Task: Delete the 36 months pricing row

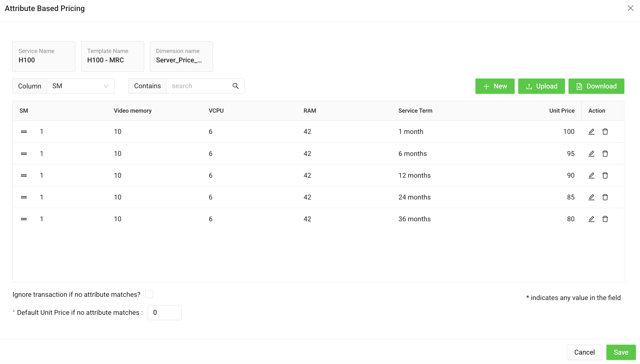Action: click(x=605, y=219)
